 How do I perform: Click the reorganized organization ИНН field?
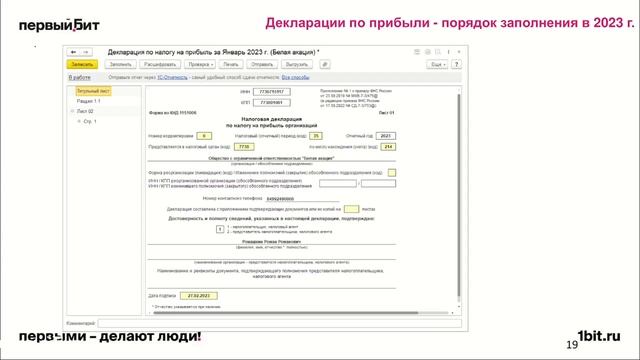pyautogui.click(x=338, y=183)
